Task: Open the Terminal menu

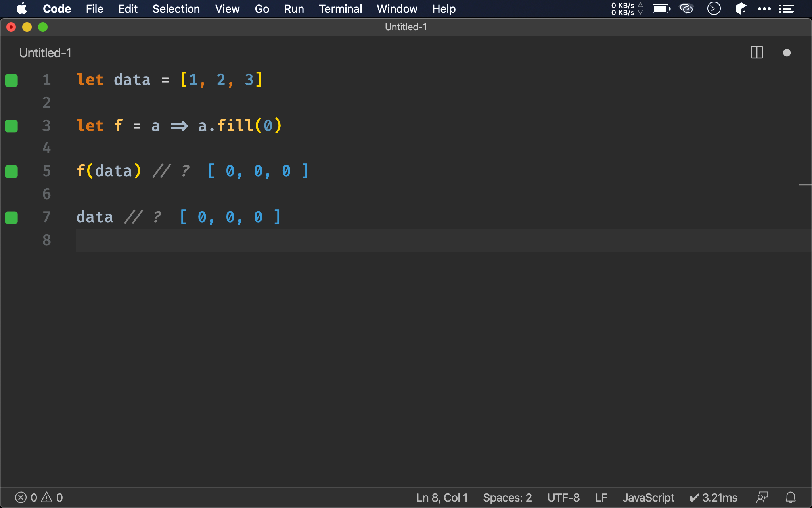Action: (340, 9)
